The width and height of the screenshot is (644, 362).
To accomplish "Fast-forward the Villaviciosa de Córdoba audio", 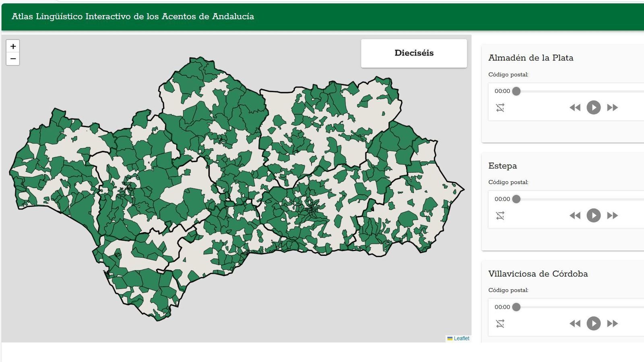I will 612,323.
